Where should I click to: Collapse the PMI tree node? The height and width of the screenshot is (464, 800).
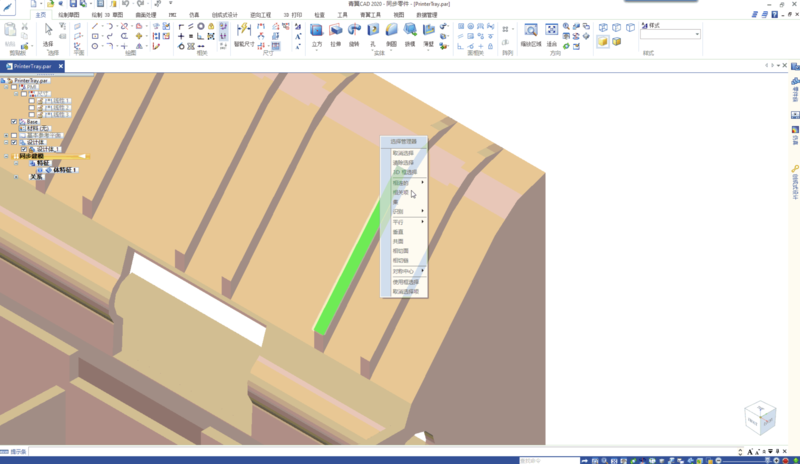pyautogui.click(x=6, y=87)
